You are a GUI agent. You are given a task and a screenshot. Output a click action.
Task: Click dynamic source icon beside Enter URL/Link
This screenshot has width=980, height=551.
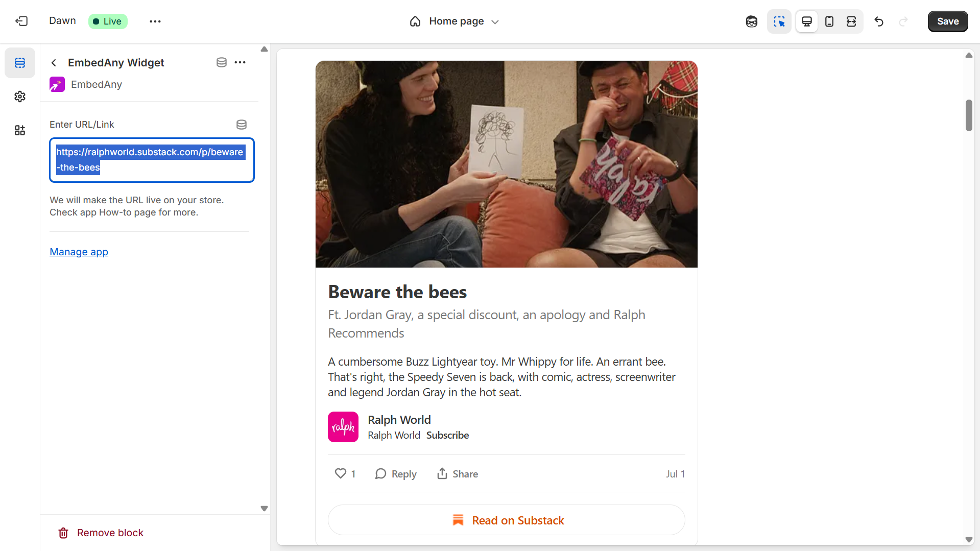[242, 125]
